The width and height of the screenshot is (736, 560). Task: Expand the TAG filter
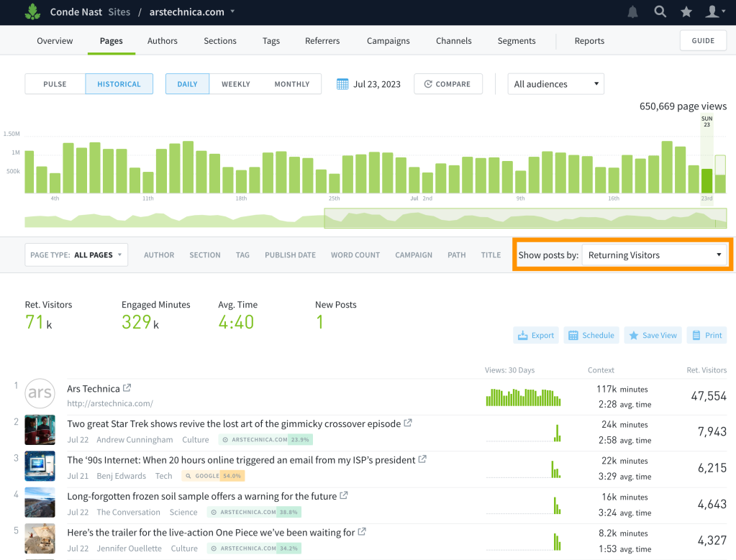[x=242, y=254]
